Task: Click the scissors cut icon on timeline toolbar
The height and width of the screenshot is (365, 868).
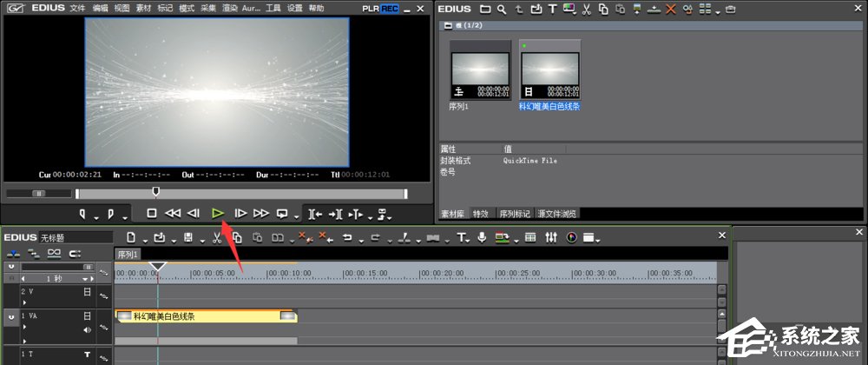Action: [x=216, y=237]
